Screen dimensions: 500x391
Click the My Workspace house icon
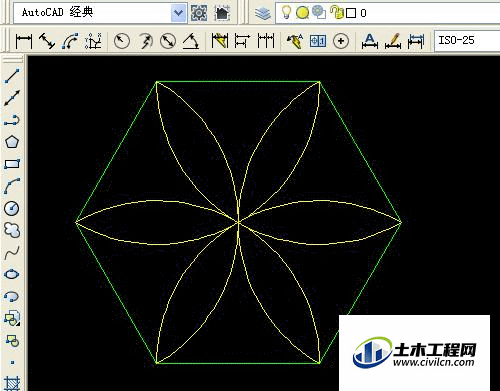click(222, 13)
